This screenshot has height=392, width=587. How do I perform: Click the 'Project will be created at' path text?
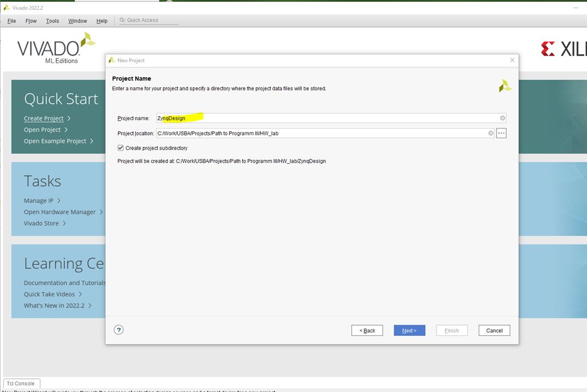pyautogui.click(x=222, y=161)
